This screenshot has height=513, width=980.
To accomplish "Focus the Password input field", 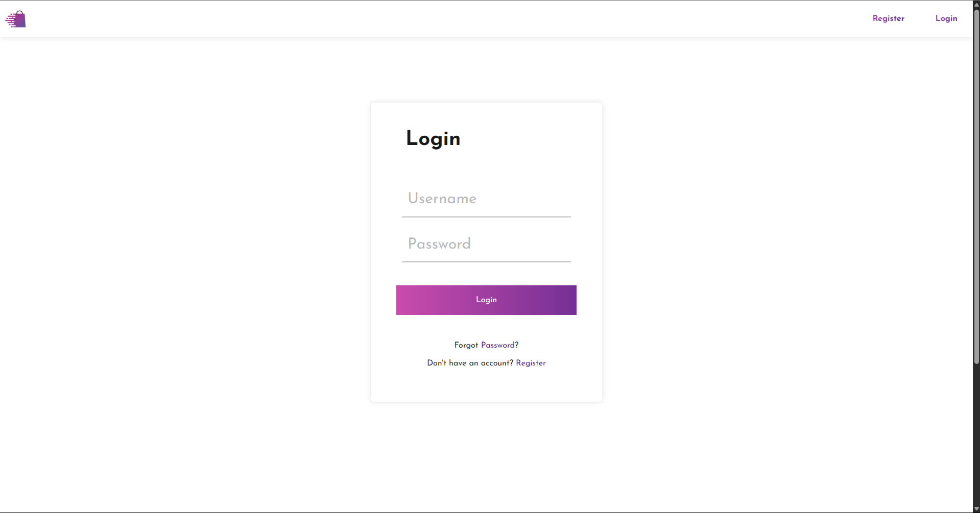I will pyautogui.click(x=486, y=243).
